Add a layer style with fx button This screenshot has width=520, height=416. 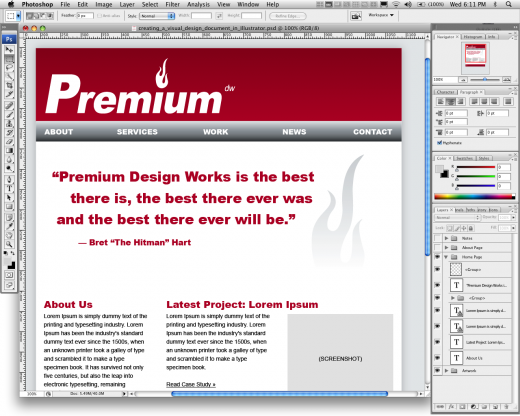(x=451, y=407)
